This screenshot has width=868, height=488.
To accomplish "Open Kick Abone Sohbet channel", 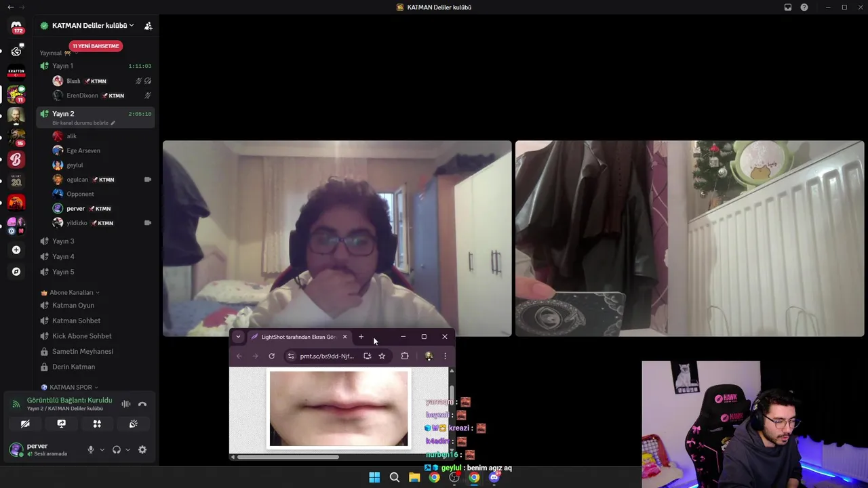I will [x=96, y=336].
